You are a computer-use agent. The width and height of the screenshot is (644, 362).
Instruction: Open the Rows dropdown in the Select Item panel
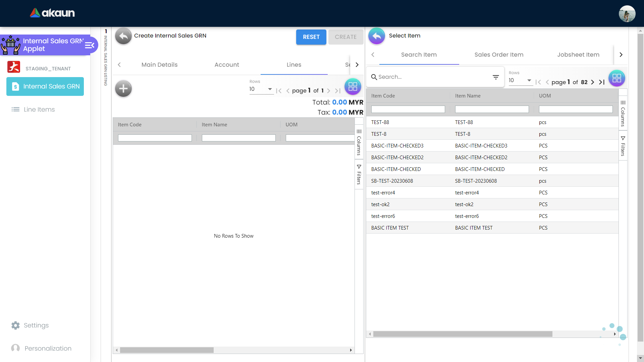tap(520, 80)
